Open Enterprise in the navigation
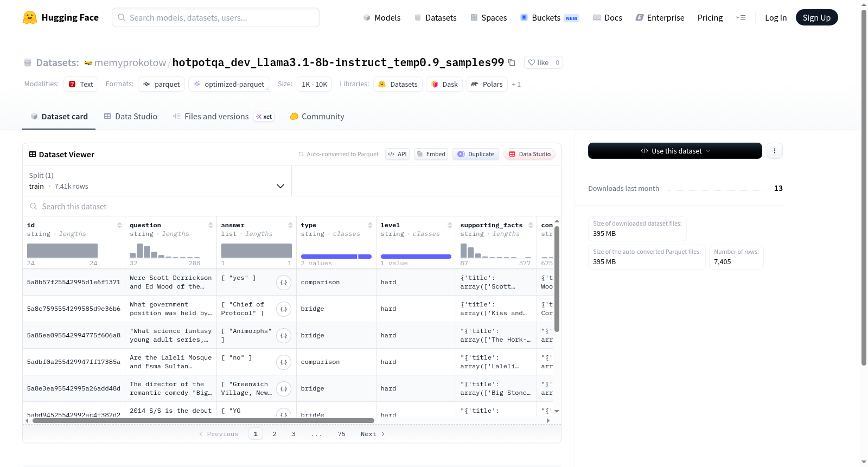The height and width of the screenshot is (467, 868). [x=660, y=17]
